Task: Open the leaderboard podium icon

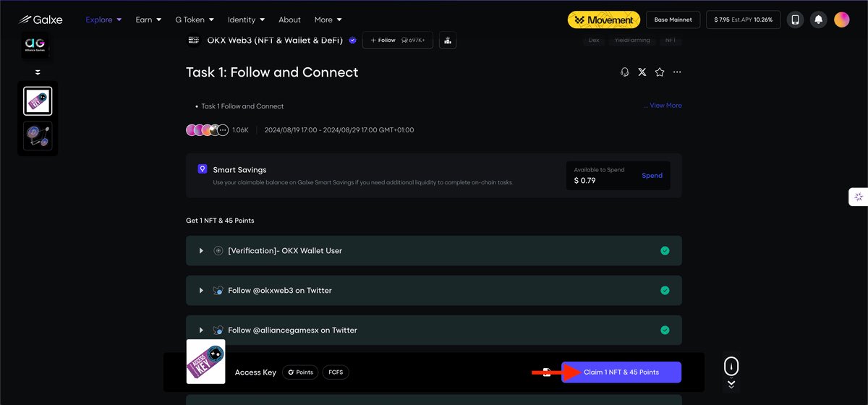Action: (448, 40)
